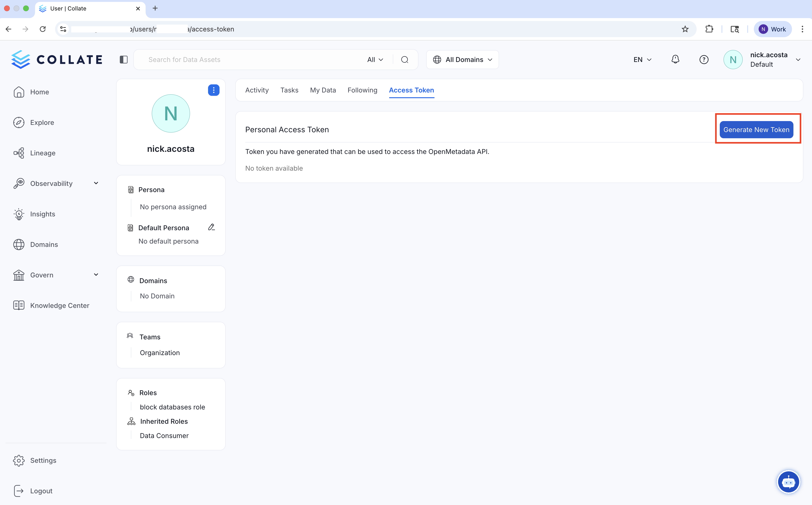The width and height of the screenshot is (812, 505).
Task: Switch to the Following tab
Action: (x=363, y=90)
